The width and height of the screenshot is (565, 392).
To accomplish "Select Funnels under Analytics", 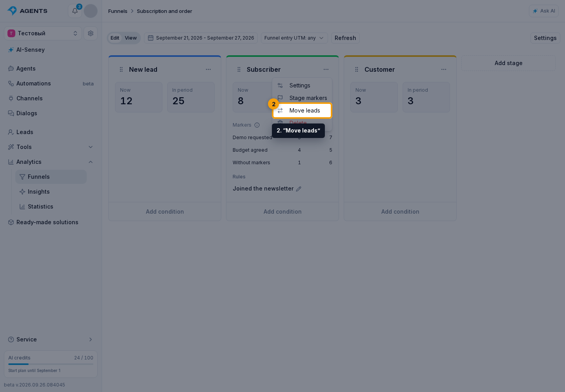I will 51,177.
